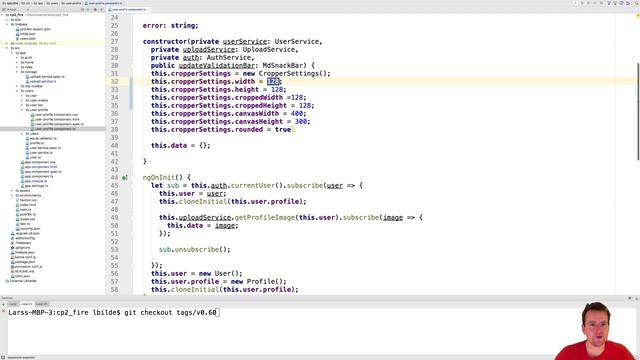Screen dimensions: 640x360
Task: Open the Terminal panel settings gear
Action: pos(630,298)
